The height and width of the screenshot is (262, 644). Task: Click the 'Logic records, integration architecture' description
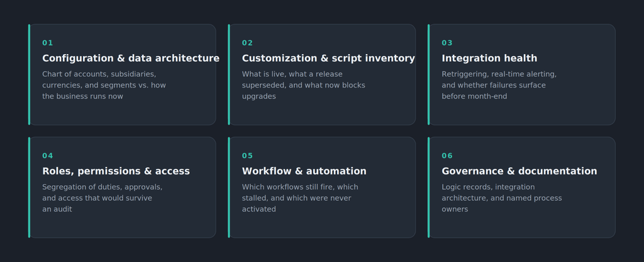(x=501, y=198)
